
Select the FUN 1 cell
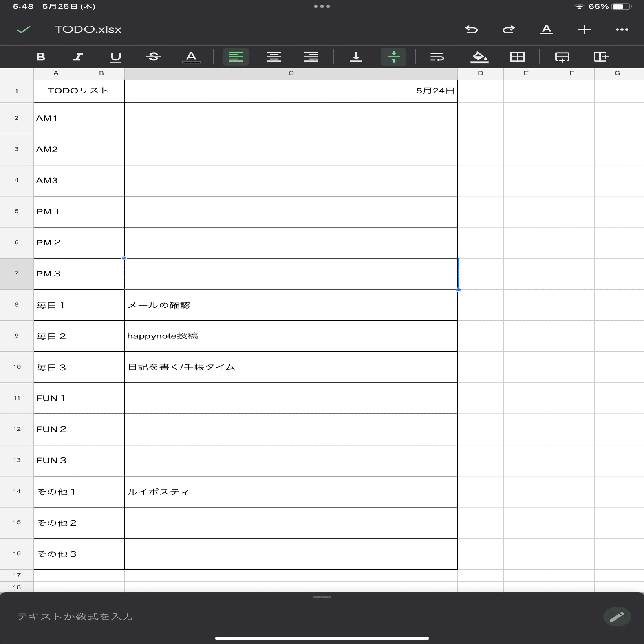[56, 398]
